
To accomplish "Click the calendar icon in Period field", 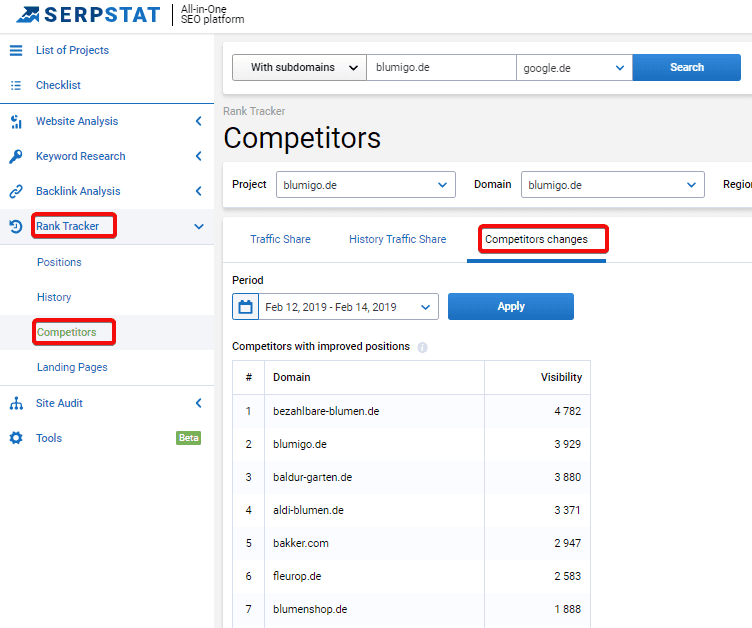I will 246,307.
